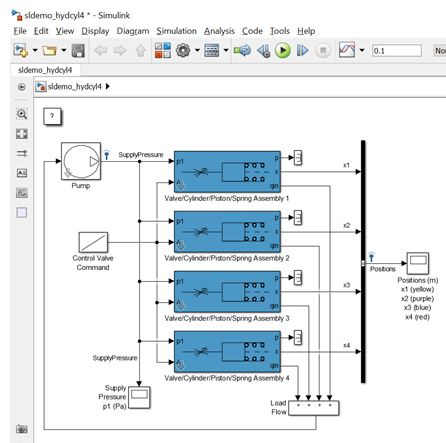The image size is (446, 443).
Task: Toggle the signal logging badge near the Pump output
Action: pyautogui.click(x=107, y=155)
